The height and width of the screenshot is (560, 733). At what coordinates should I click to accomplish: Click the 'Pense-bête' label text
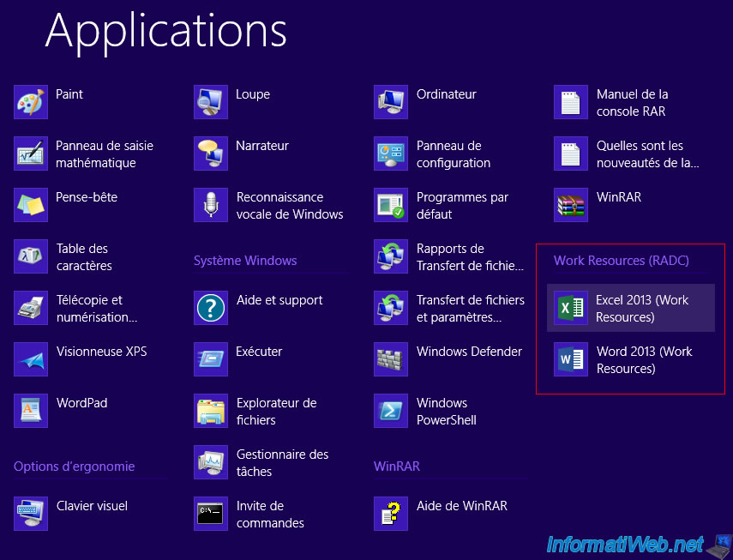pyautogui.click(x=87, y=196)
